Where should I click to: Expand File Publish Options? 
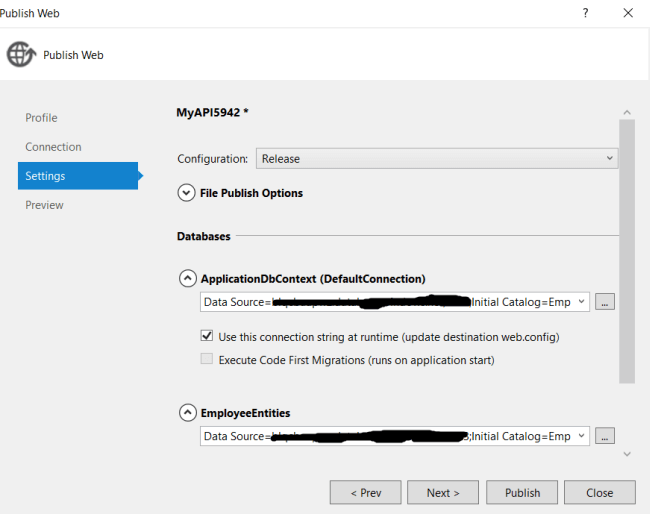pos(186,193)
